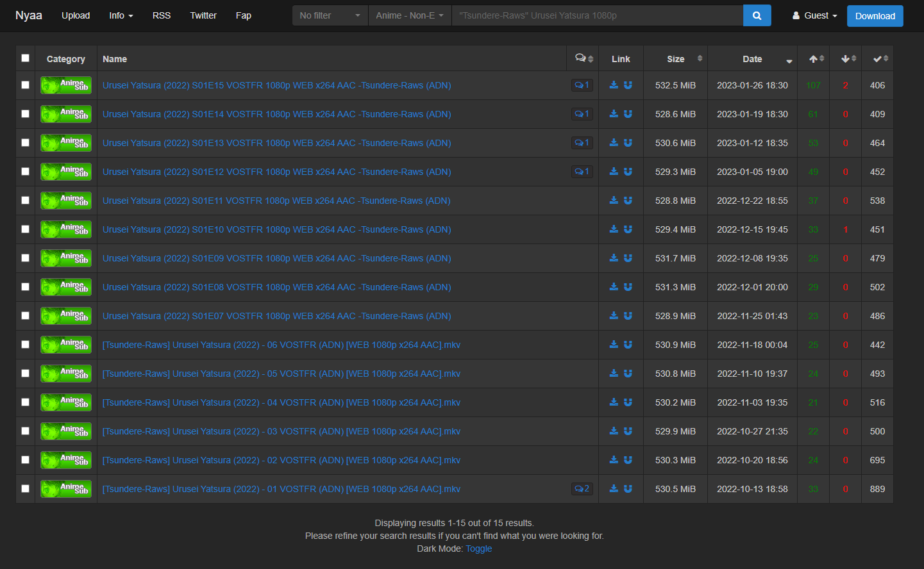924x569 pixels.
Task: Open the Twitter link in navbar
Action: coord(203,15)
